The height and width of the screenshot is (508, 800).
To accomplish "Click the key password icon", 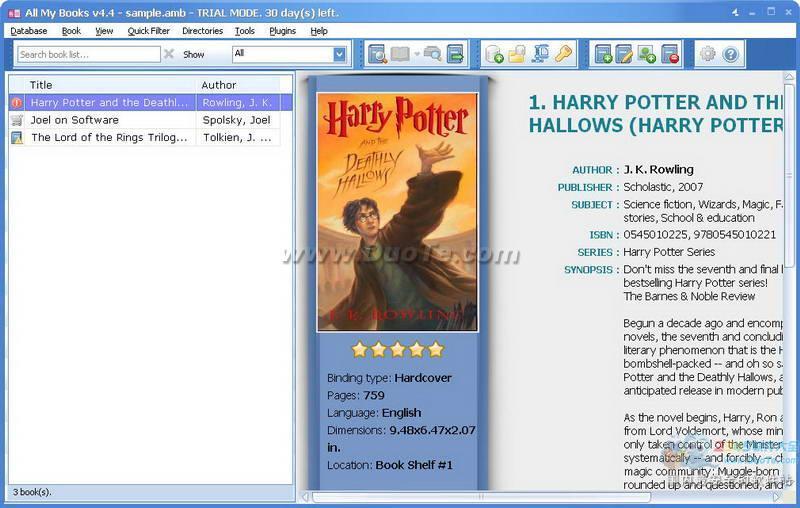I will 563,54.
